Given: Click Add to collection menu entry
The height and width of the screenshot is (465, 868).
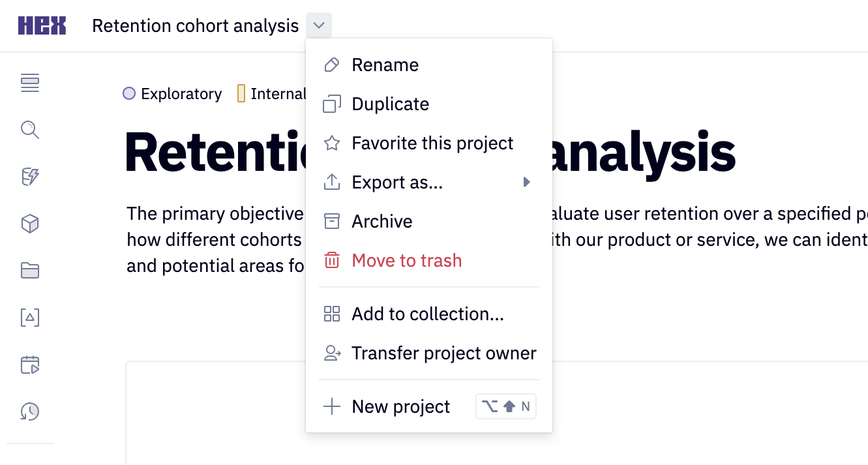Looking at the screenshot, I should [x=427, y=314].
